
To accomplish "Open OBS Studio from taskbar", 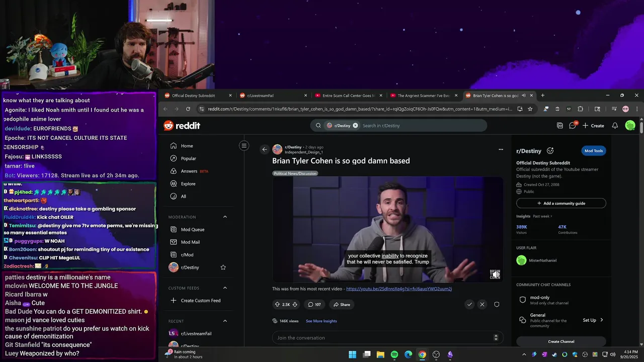I will click(436, 354).
